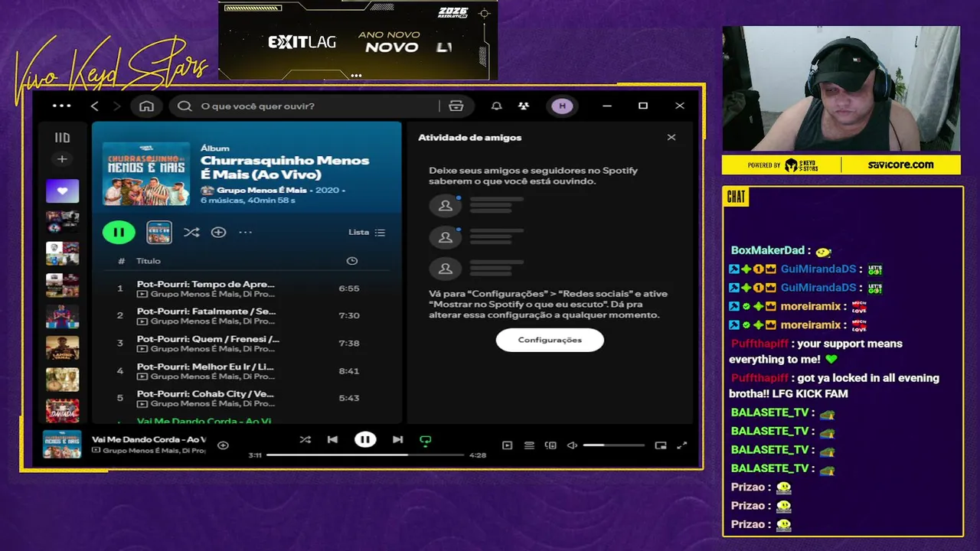Open now-playing artist 'Grupo Menos É Mais'

(x=154, y=451)
